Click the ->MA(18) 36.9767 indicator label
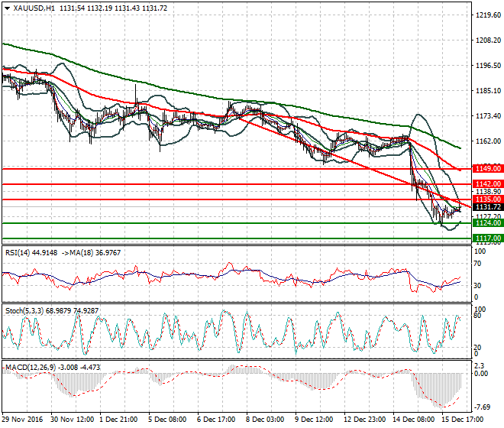This screenshot has height=428, width=504. [91, 253]
